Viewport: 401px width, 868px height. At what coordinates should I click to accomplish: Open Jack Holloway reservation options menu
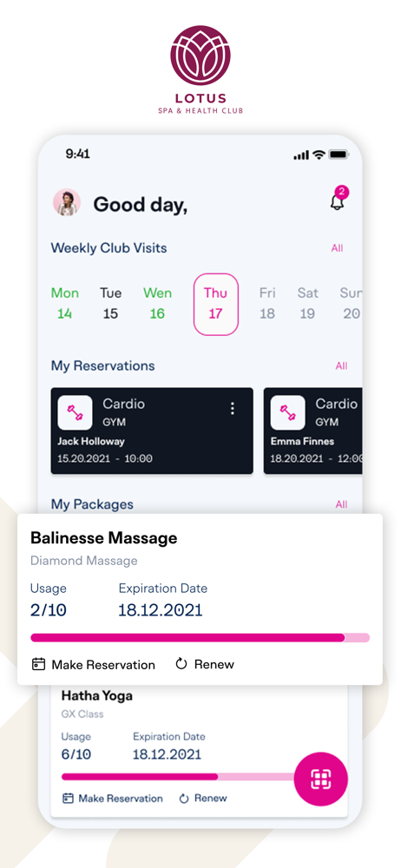point(232,409)
